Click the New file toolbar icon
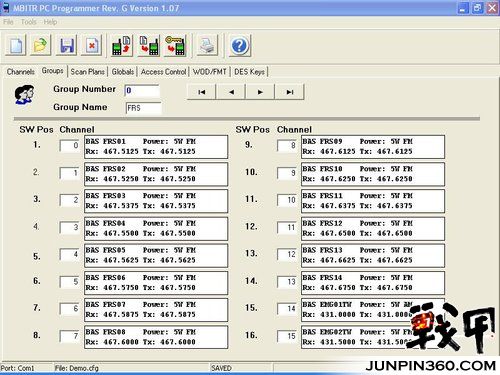 (x=15, y=45)
